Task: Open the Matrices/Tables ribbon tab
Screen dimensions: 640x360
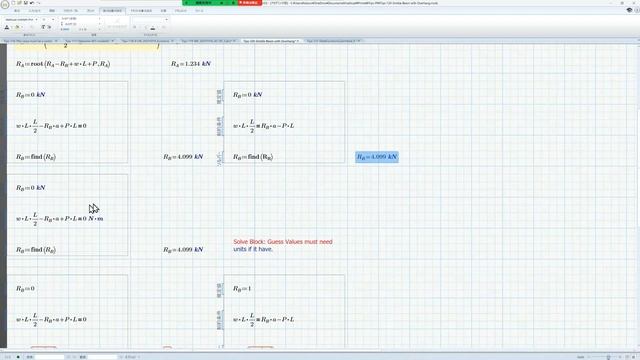Action: (x=71, y=11)
